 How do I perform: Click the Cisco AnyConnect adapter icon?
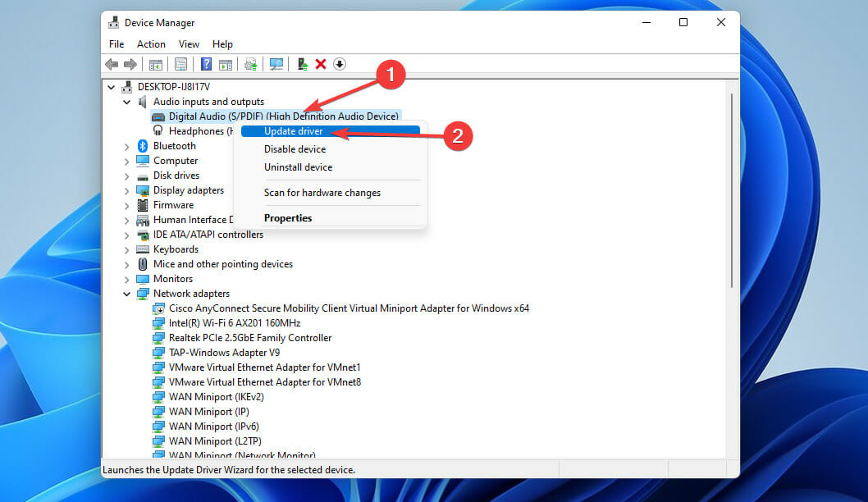click(x=158, y=308)
